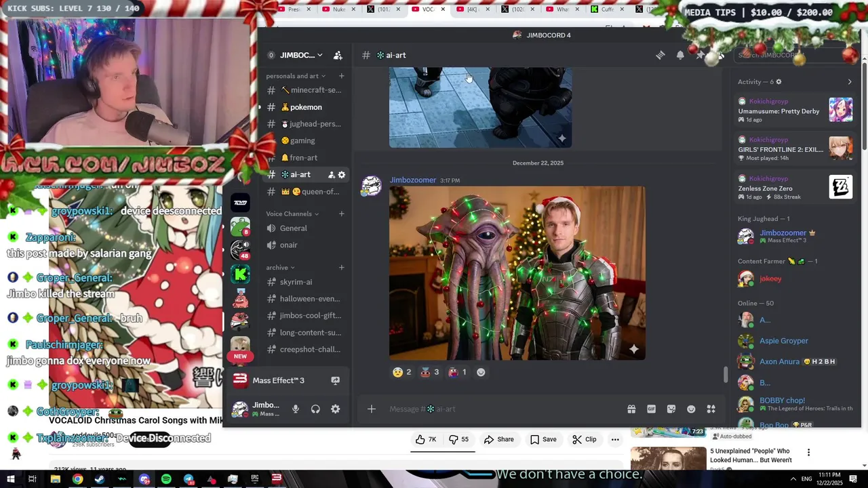Image resolution: width=868 pixels, height=488 pixels.
Task: Open the 5 Unexplained People video thumbnail
Action: [668, 458]
